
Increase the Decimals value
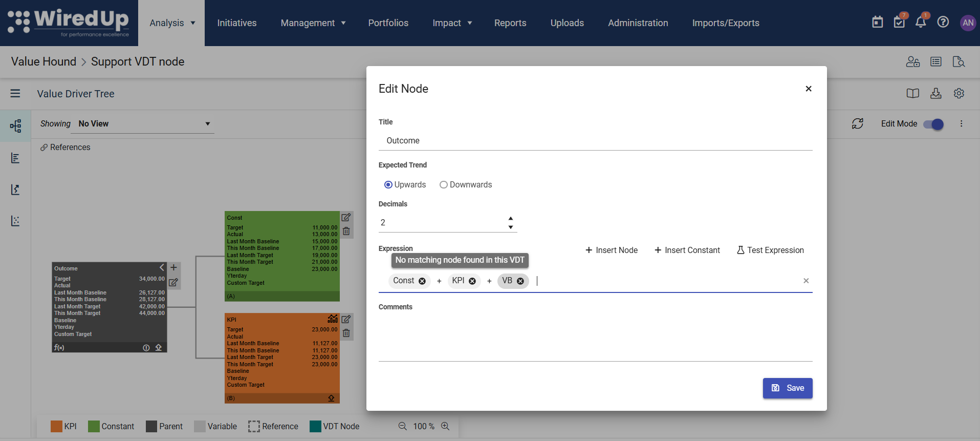click(510, 218)
